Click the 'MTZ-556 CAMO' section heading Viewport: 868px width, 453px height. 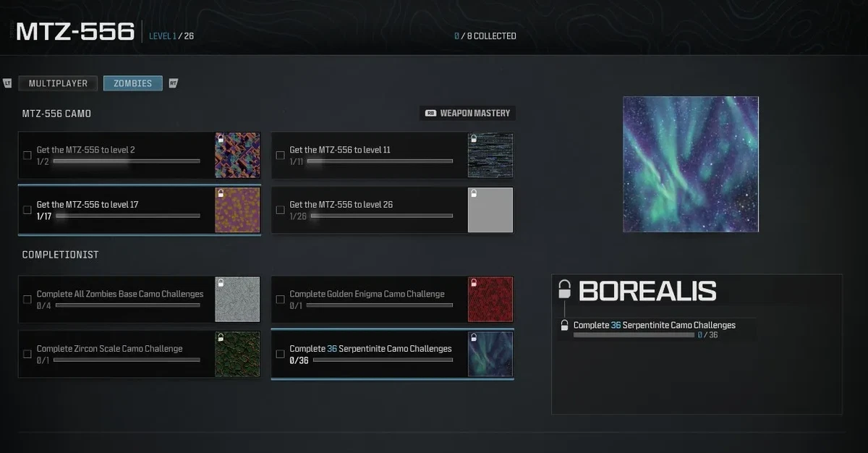(56, 114)
